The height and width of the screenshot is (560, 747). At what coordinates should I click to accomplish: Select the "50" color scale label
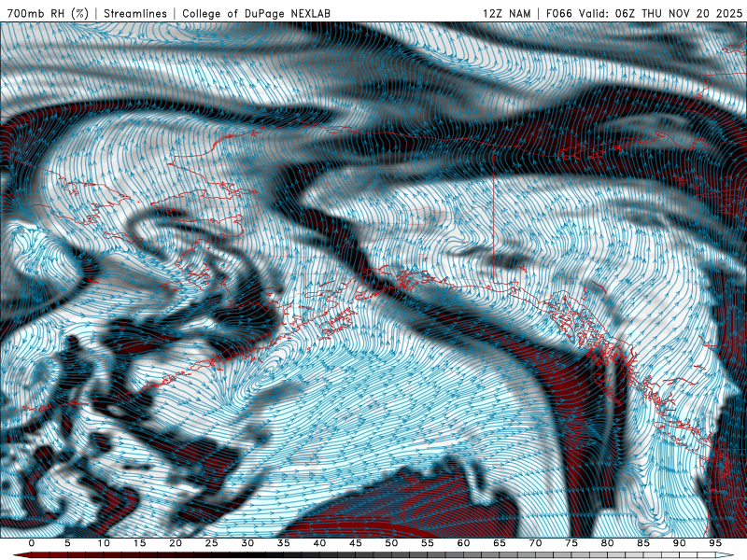pos(391,543)
